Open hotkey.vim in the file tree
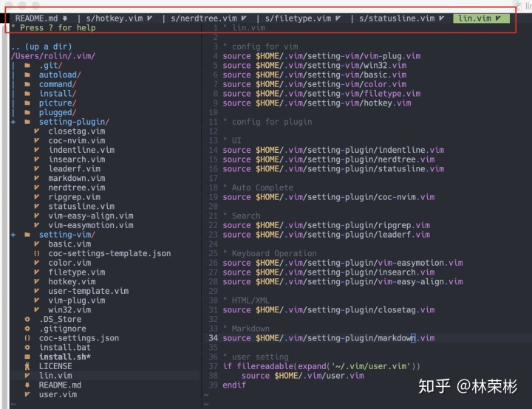 [x=72, y=281]
